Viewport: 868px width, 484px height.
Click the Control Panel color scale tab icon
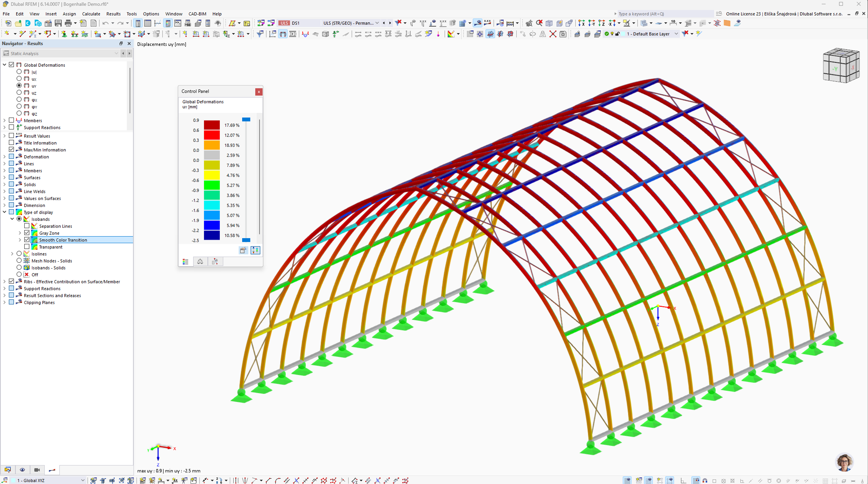[185, 262]
